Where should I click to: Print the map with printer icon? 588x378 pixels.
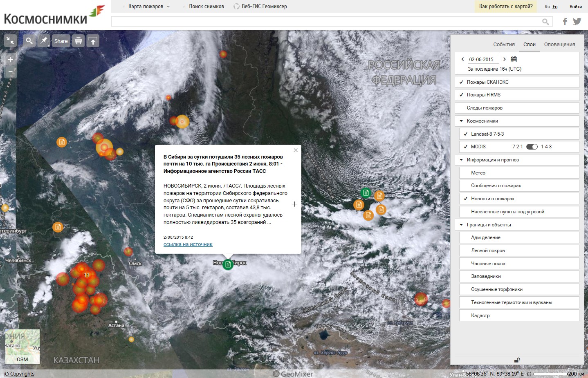[79, 41]
